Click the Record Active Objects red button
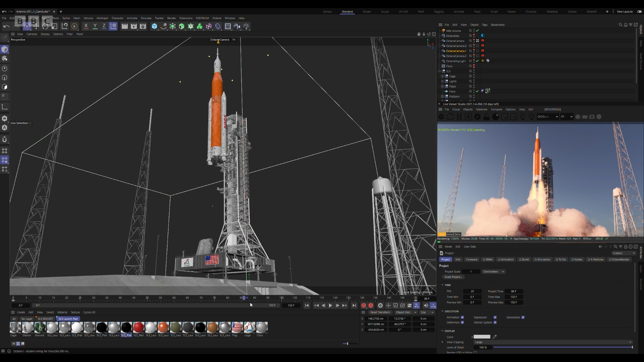Image resolution: width=644 pixels, height=362 pixels. (x=364, y=305)
